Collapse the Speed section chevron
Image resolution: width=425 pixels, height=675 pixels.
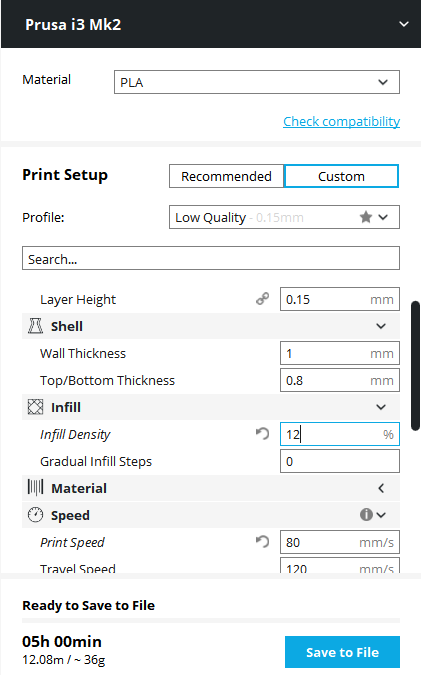(x=382, y=515)
